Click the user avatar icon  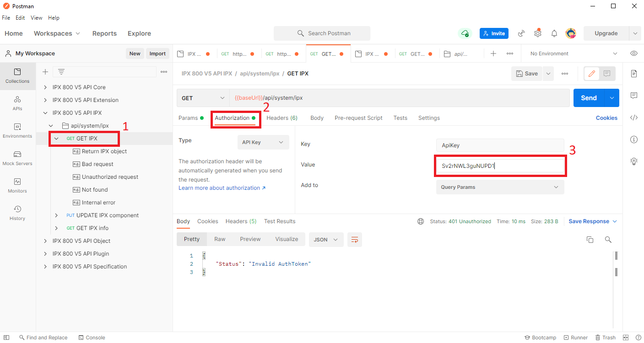571,33
